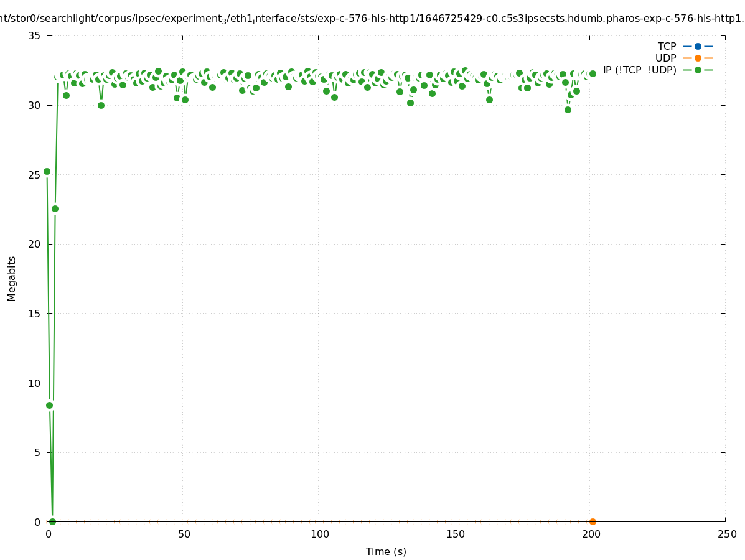
Task: Click the orange UDP data point at 200 seconds
Action: click(593, 521)
